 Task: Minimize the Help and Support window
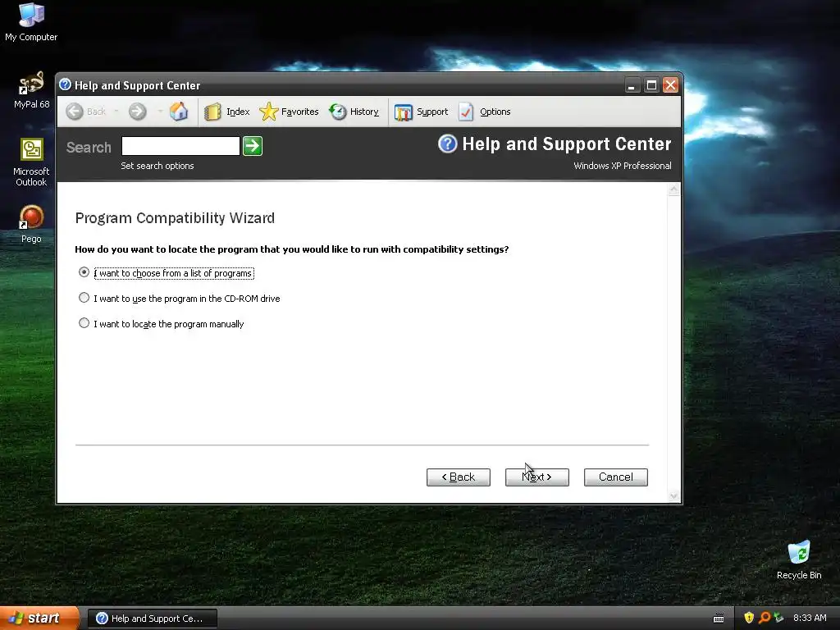pyautogui.click(x=632, y=85)
